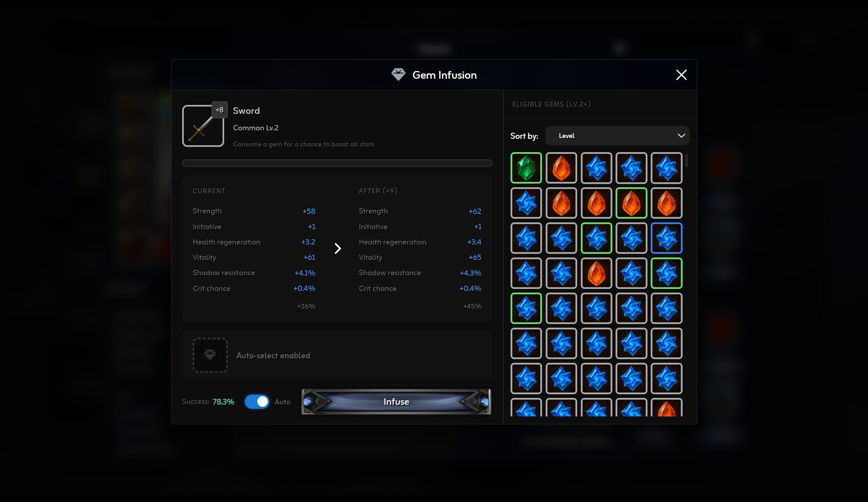Viewport: 868px width, 502px height.
Task: Select the blue-bordered gem in row three
Action: click(666, 238)
